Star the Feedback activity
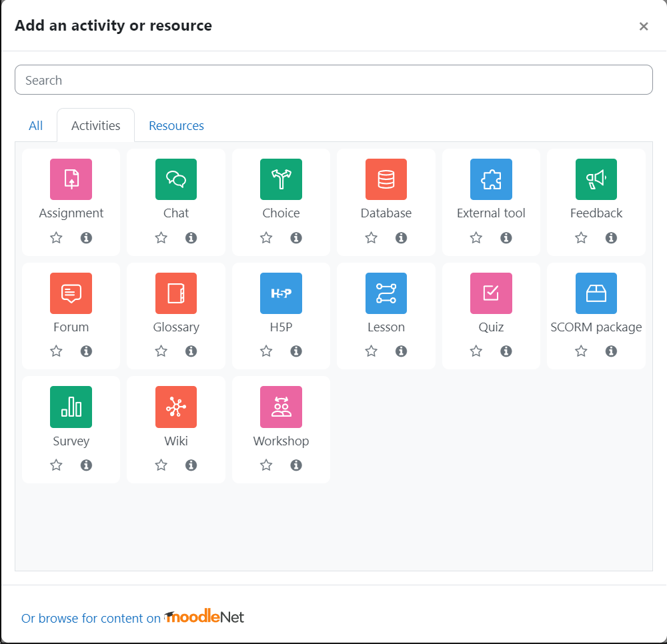The image size is (667, 644). click(x=581, y=237)
